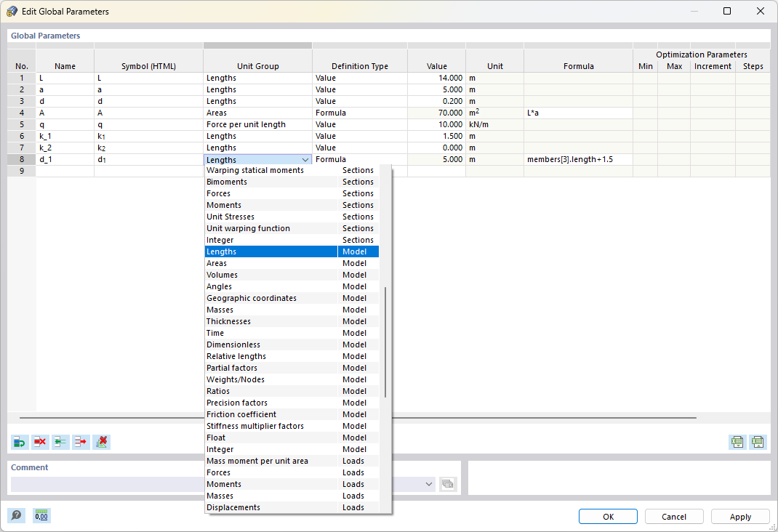778x532 pixels.
Task: Click the name cell k_1
Action: coord(65,136)
